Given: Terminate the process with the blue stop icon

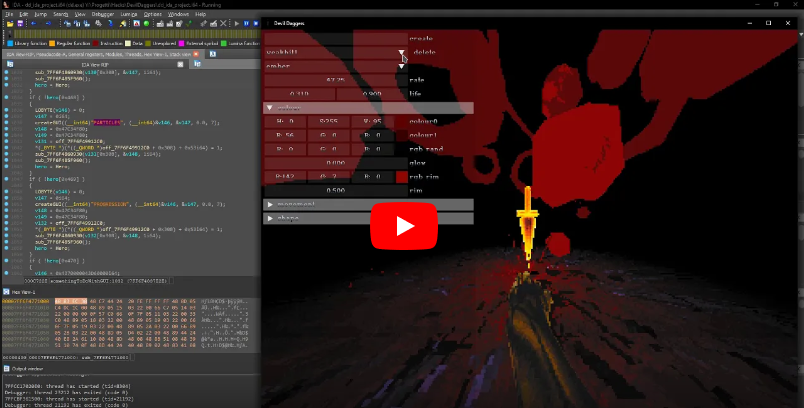Looking at the screenshot, I should pyautogui.click(x=256, y=24).
